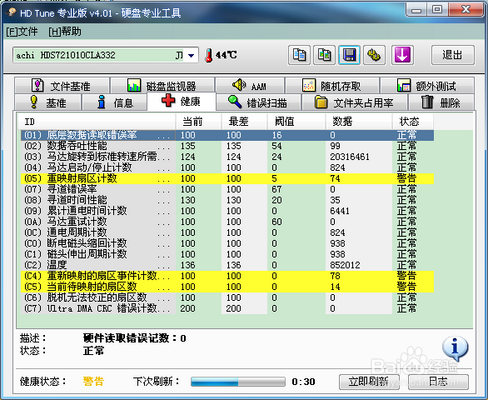This screenshot has width=488, height=400.
Task: Open the 帮助 menu
Action: [x=65, y=32]
